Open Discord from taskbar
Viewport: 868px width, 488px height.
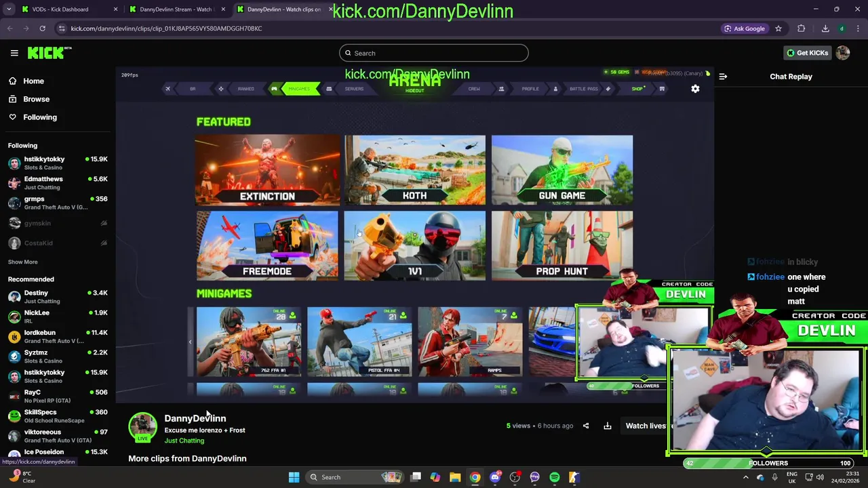[x=495, y=477]
